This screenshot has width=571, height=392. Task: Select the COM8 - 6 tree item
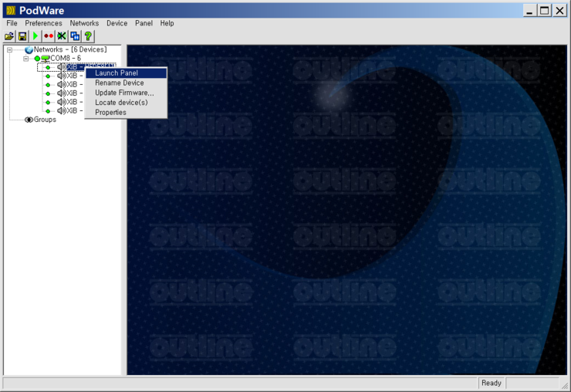tap(66, 59)
